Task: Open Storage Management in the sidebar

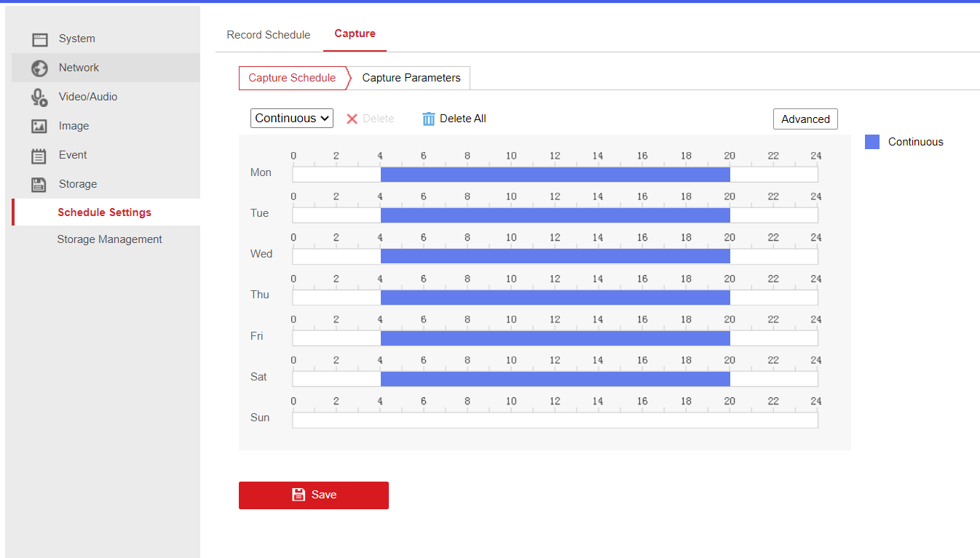Action: pos(109,239)
